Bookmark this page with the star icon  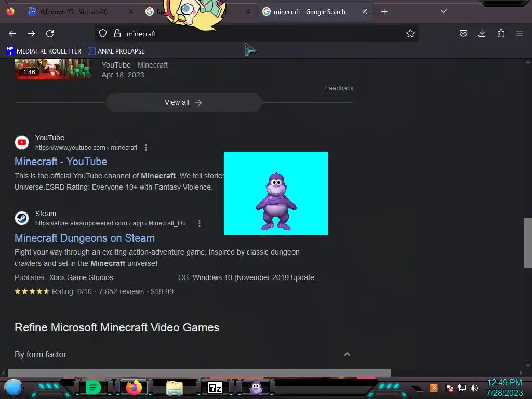(x=410, y=33)
